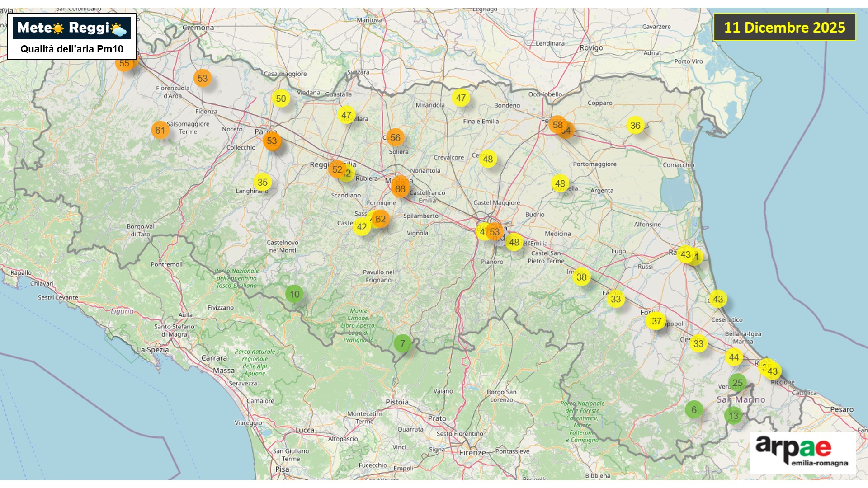This screenshot has height=488, width=868.
Task: Click the Qualità dell'aria Pm10 title
Action: pos(72,49)
